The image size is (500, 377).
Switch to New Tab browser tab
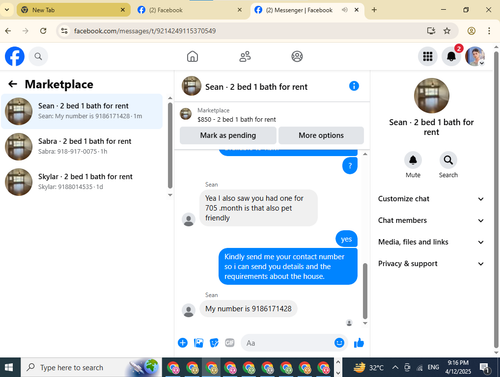(x=73, y=10)
